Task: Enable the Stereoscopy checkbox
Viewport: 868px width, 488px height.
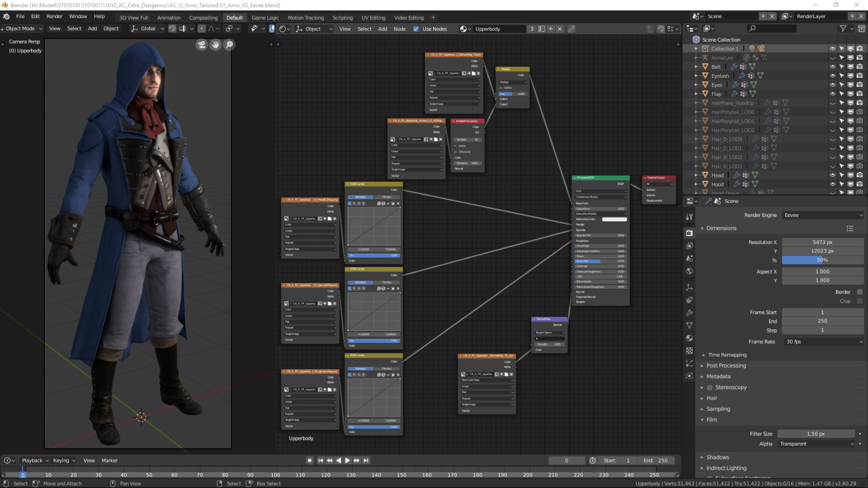Action: (x=710, y=388)
